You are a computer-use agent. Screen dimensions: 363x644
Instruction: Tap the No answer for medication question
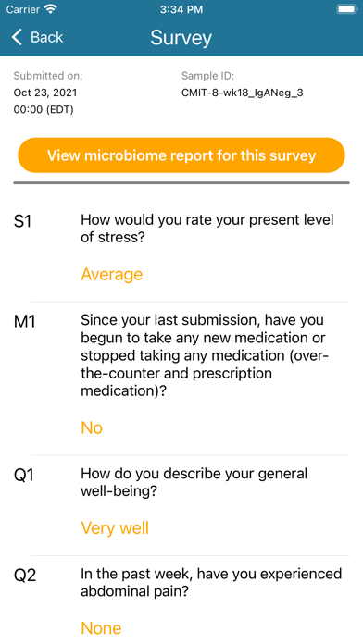(92, 427)
